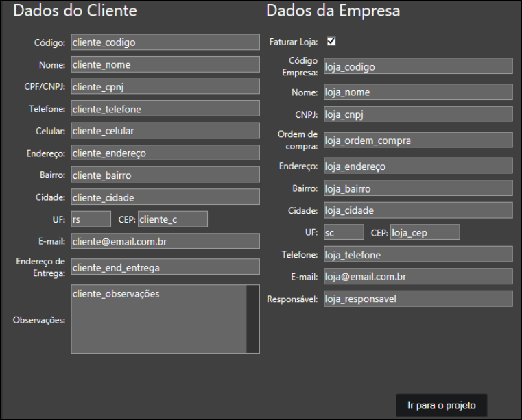Select the client Nome text field

click(165, 64)
